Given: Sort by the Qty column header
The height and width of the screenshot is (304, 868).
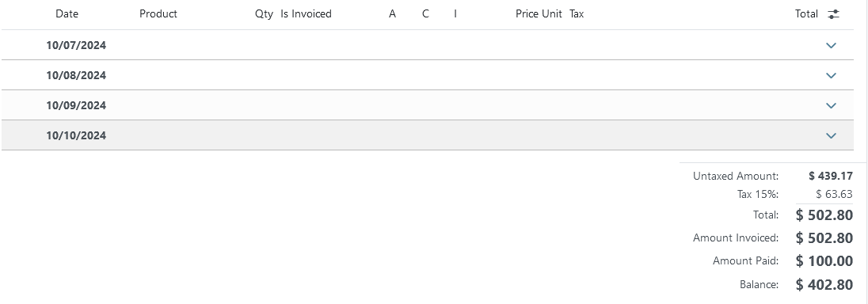Looking at the screenshot, I should pyautogui.click(x=264, y=14).
